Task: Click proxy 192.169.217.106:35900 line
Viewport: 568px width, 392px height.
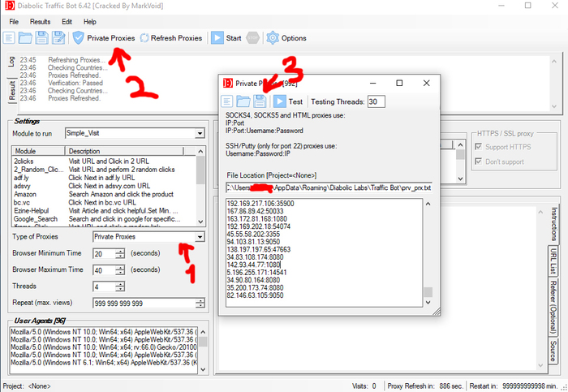Action: click(260, 204)
